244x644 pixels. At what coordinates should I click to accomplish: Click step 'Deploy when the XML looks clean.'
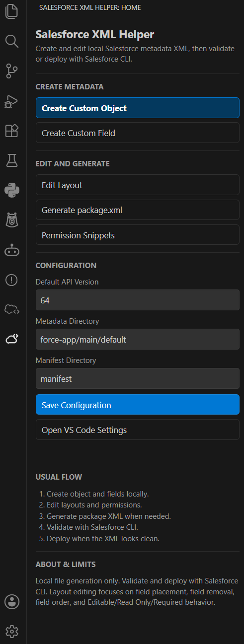[x=103, y=538]
